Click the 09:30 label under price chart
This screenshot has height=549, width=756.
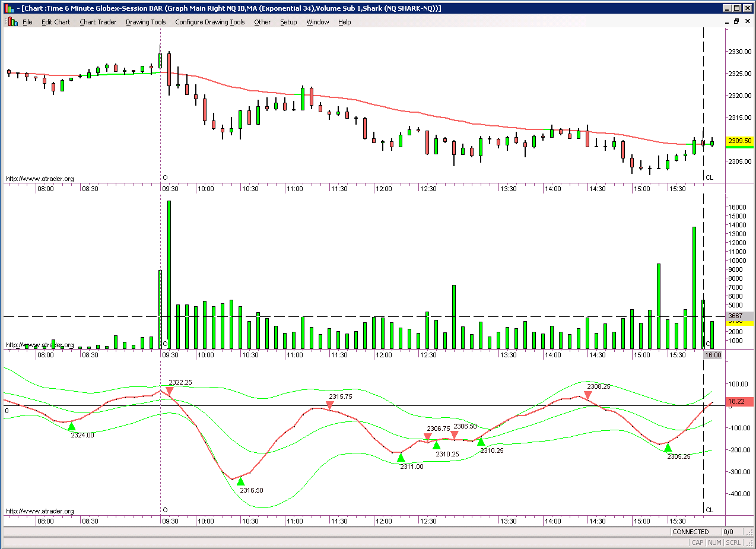pos(170,189)
